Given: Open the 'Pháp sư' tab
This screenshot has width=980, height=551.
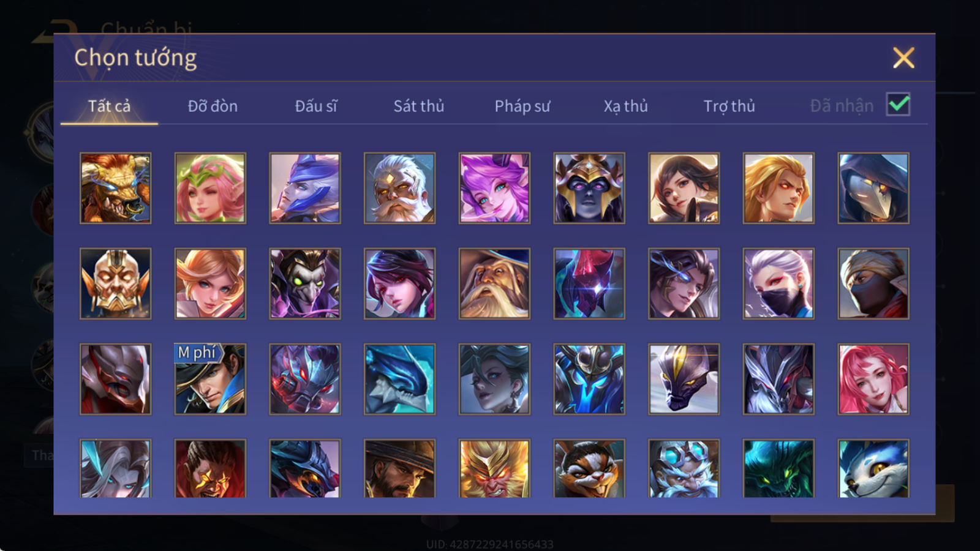Looking at the screenshot, I should pos(522,106).
